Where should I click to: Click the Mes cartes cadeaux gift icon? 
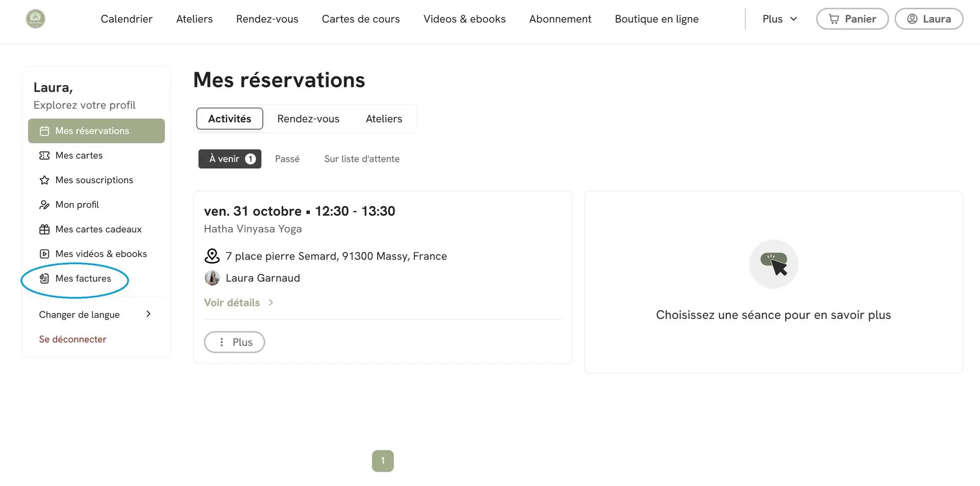(44, 229)
